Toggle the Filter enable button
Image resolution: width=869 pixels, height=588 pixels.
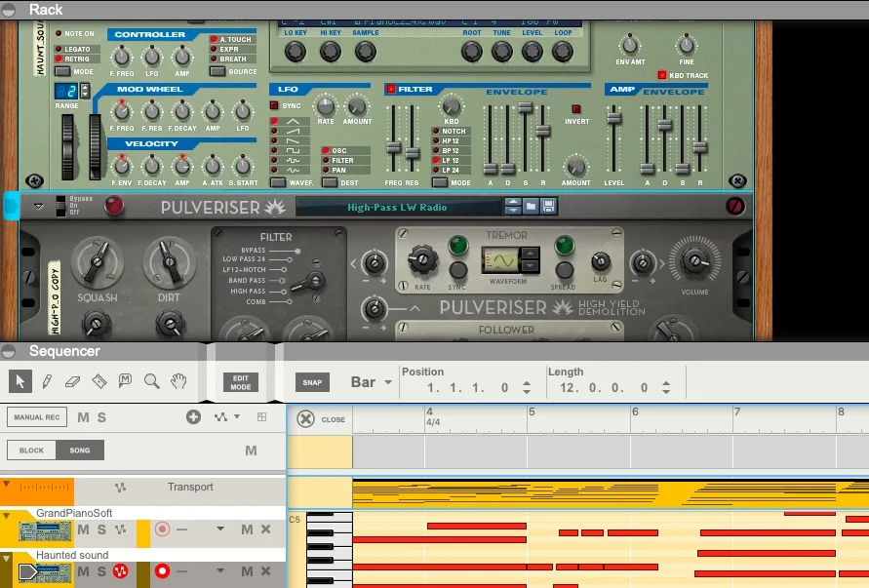coord(391,89)
